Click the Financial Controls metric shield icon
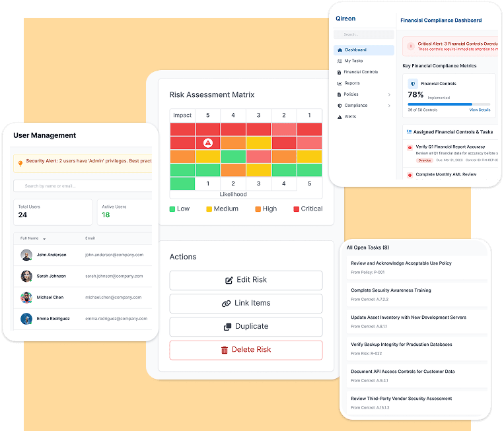Viewport: 504px width, 431px height. (413, 84)
